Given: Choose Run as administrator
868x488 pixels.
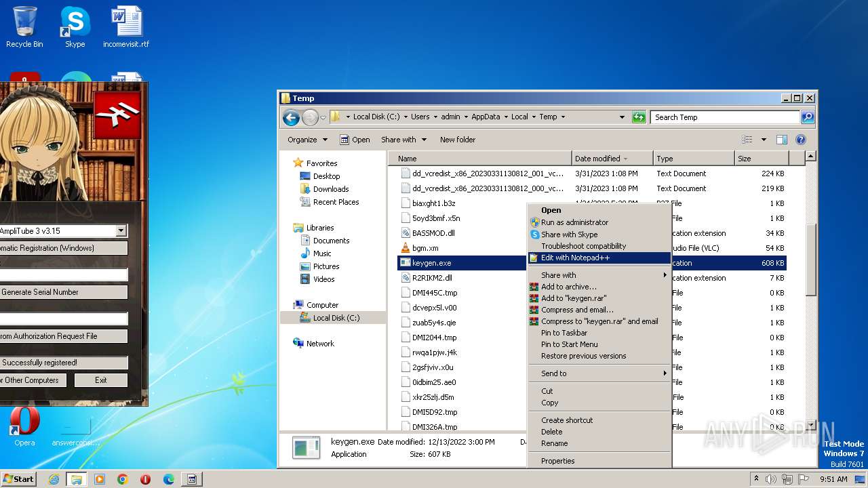Looking at the screenshot, I should tap(599, 222).
